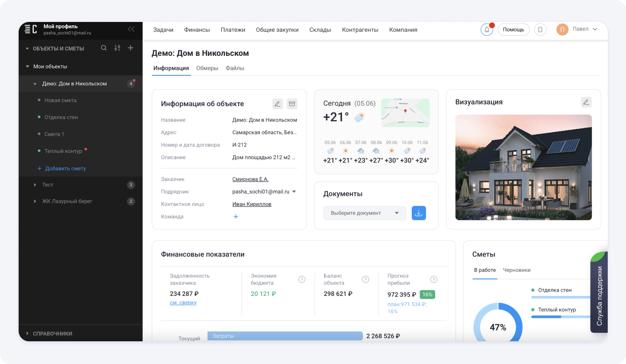This screenshot has height=364, width=626.
Task: Edit object information with pencil icon
Action: click(x=278, y=104)
